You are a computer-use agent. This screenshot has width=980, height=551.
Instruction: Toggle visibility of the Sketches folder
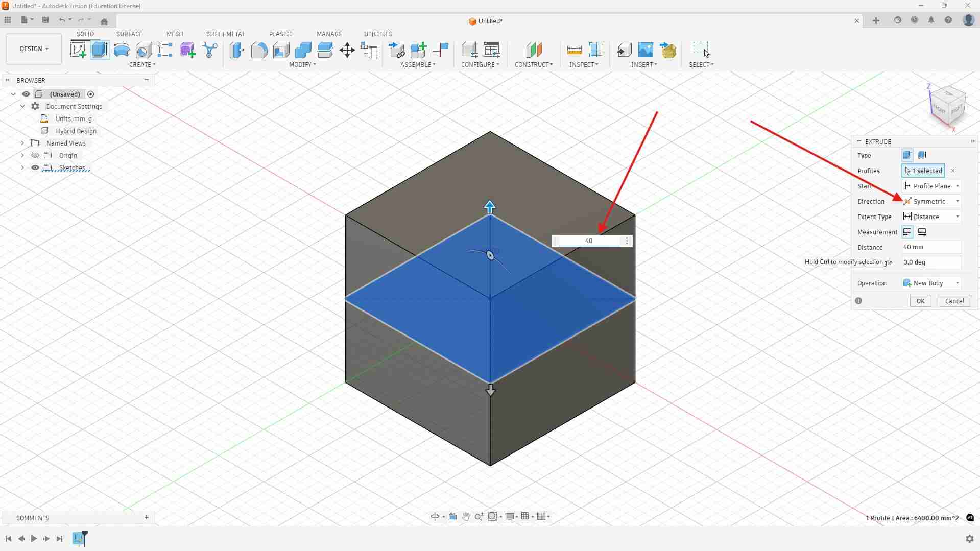(x=35, y=167)
